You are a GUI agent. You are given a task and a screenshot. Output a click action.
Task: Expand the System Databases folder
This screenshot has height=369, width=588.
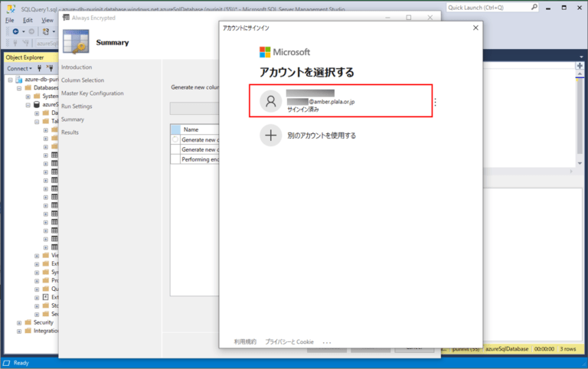click(28, 96)
